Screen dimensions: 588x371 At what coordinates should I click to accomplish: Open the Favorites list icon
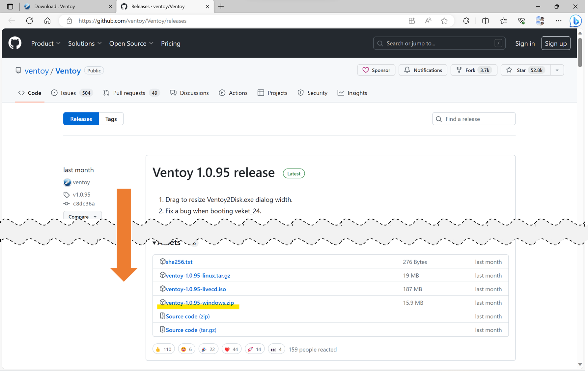[x=503, y=21]
